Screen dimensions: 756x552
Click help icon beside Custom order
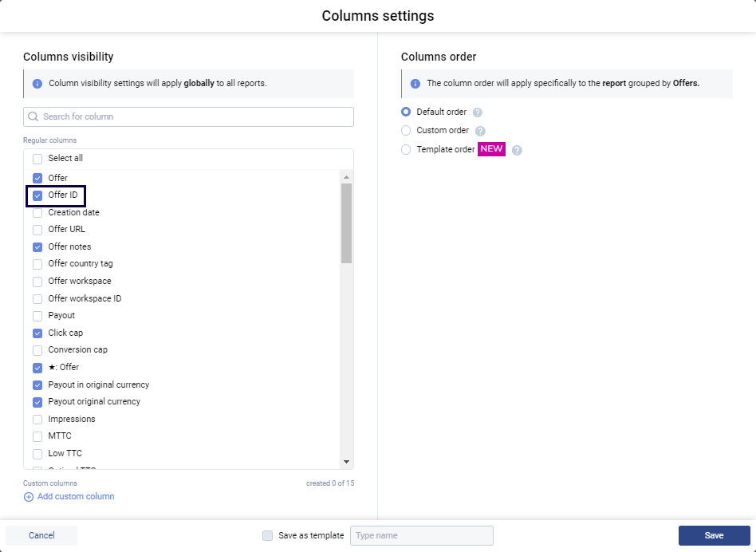[480, 131]
